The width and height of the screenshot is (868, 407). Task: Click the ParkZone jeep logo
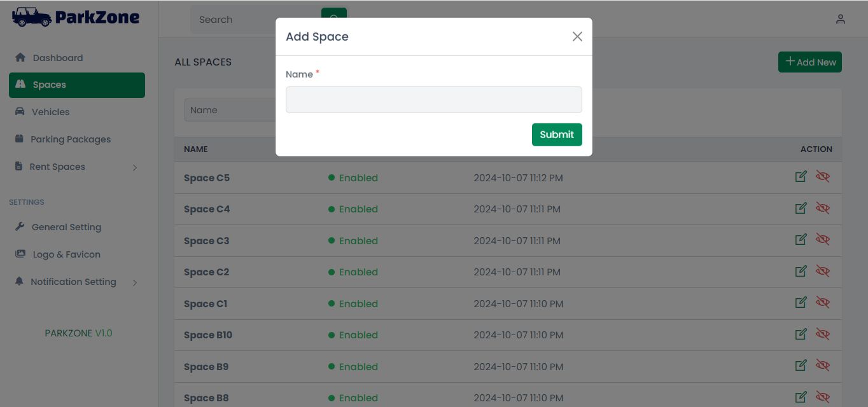coord(32,17)
